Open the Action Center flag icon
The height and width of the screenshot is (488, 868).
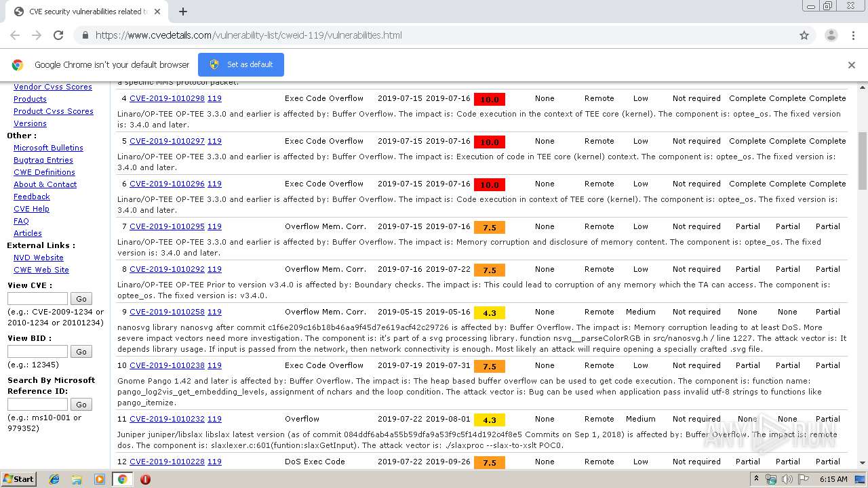click(803, 479)
